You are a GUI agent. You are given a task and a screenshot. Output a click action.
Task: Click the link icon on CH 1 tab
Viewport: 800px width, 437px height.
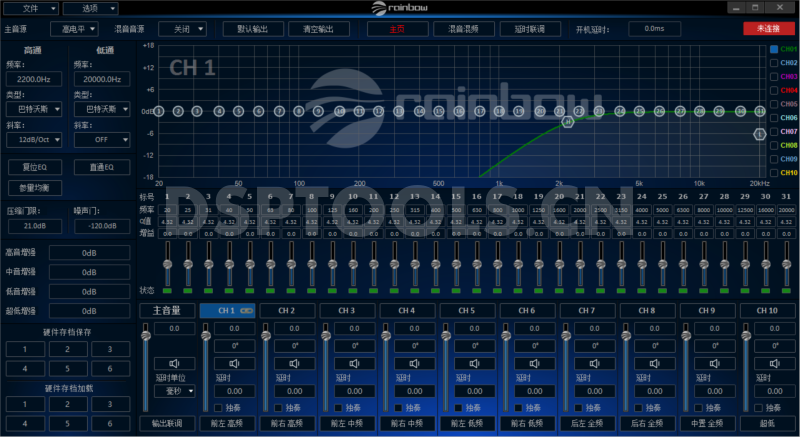[246, 311]
